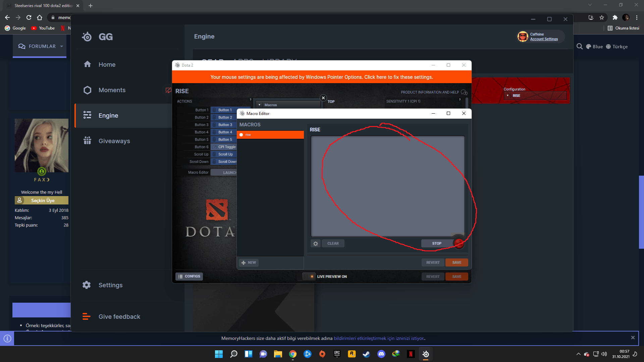The height and width of the screenshot is (362, 644).
Task: Click bookmark star icon
Action: (x=602, y=17)
